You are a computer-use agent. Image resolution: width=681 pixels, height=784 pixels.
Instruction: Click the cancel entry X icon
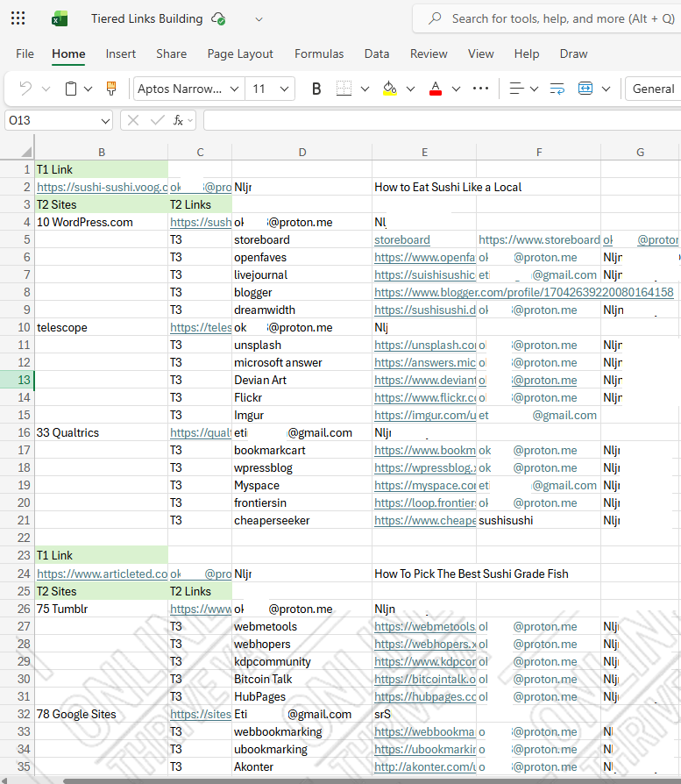pyautogui.click(x=133, y=120)
